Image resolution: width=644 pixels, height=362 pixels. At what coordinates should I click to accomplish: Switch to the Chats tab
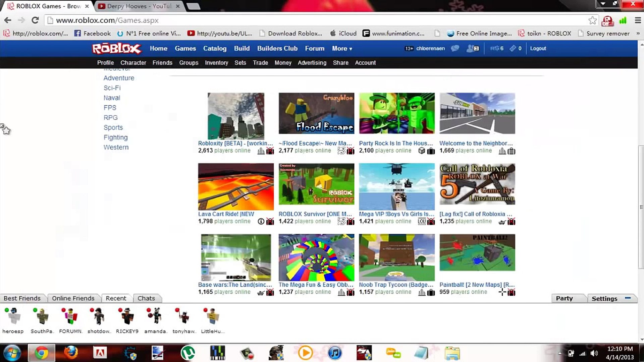[146, 298]
